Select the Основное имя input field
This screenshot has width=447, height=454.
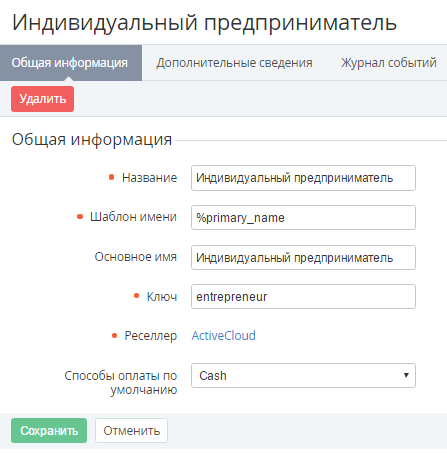[303, 258]
